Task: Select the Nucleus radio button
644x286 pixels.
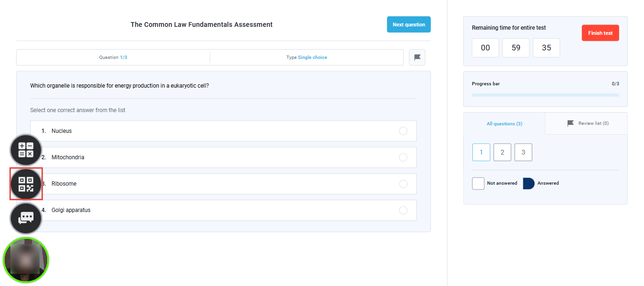Action: 403,131
